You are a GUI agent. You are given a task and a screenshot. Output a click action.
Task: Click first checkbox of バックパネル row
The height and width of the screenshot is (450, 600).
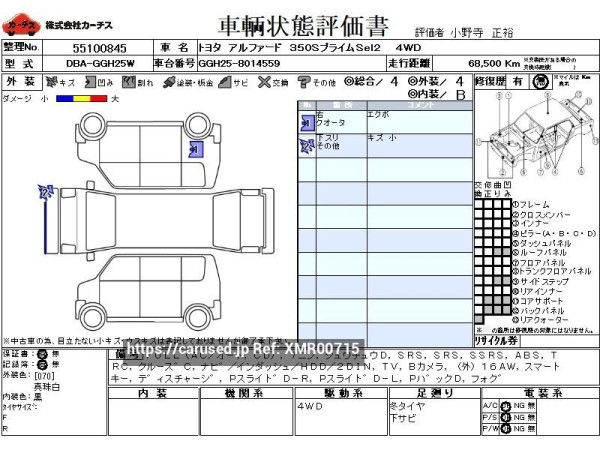[479, 310]
